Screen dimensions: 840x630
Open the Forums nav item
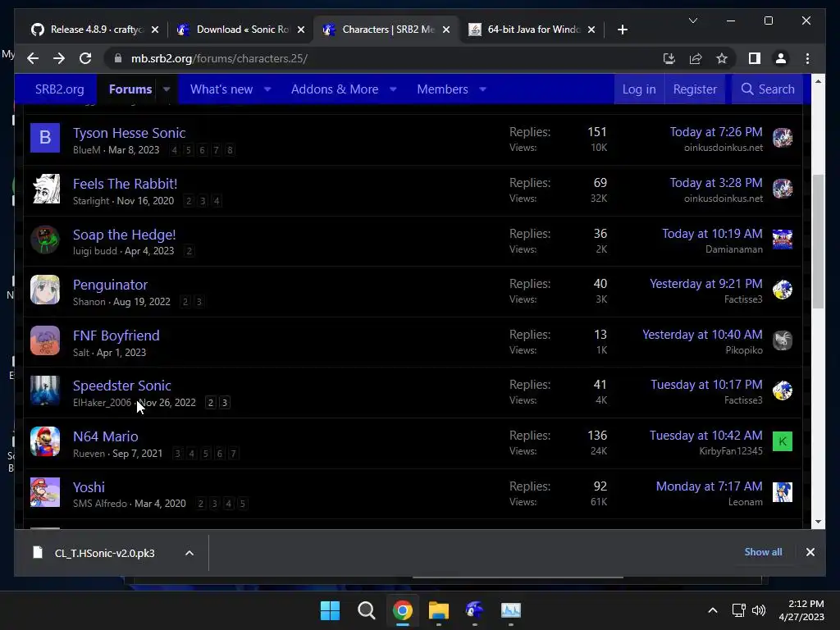[x=130, y=89]
